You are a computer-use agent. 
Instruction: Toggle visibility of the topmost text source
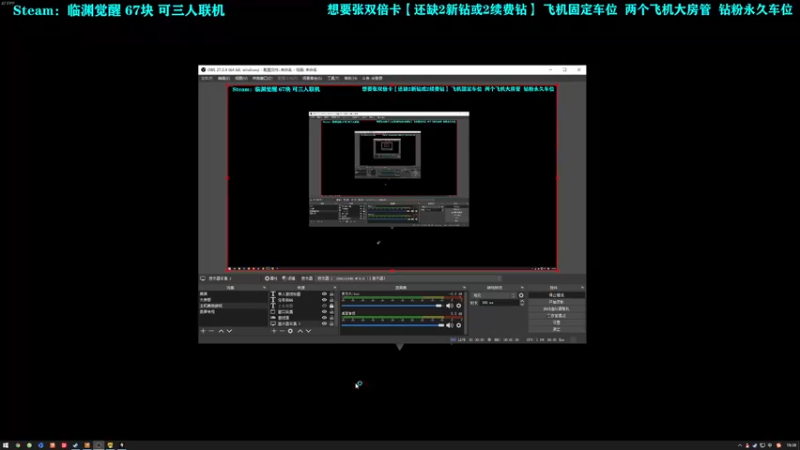click(x=324, y=294)
